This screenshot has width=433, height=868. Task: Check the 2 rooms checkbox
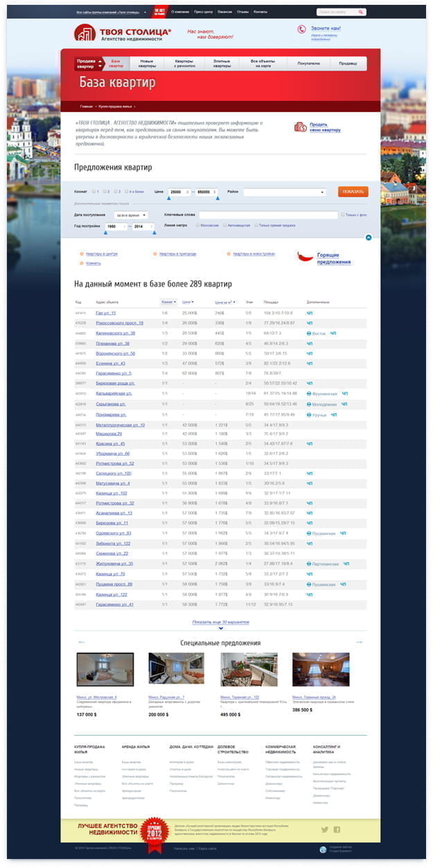pyautogui.click(x=105, y=191)
